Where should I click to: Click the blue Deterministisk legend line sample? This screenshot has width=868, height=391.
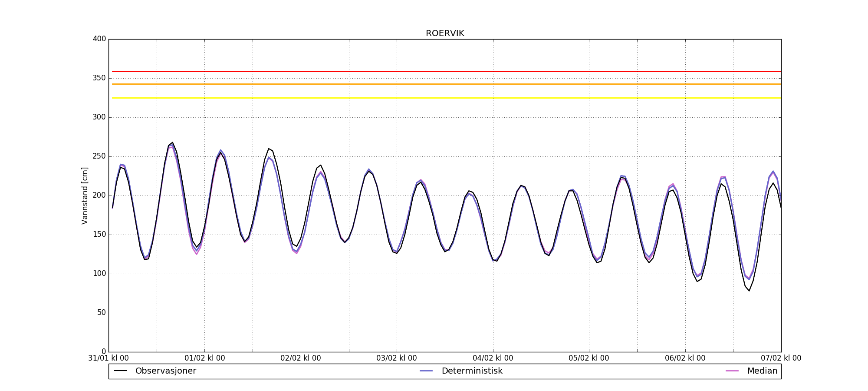pos(426,371)
